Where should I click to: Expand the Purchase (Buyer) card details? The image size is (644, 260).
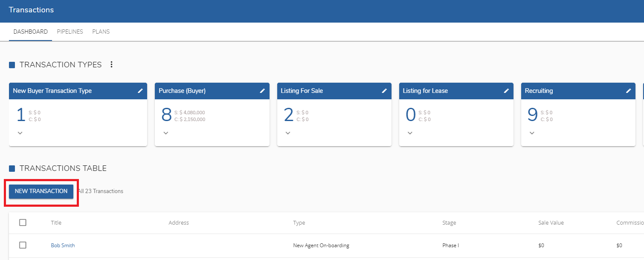click(x=165, y=133)
